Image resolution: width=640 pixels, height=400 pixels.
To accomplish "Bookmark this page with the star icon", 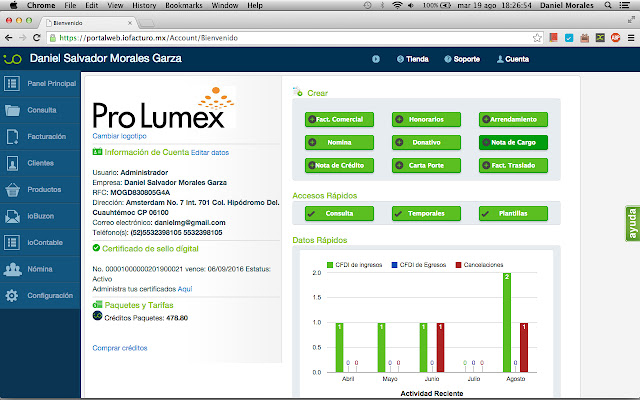I will click(x=537, y=38).
